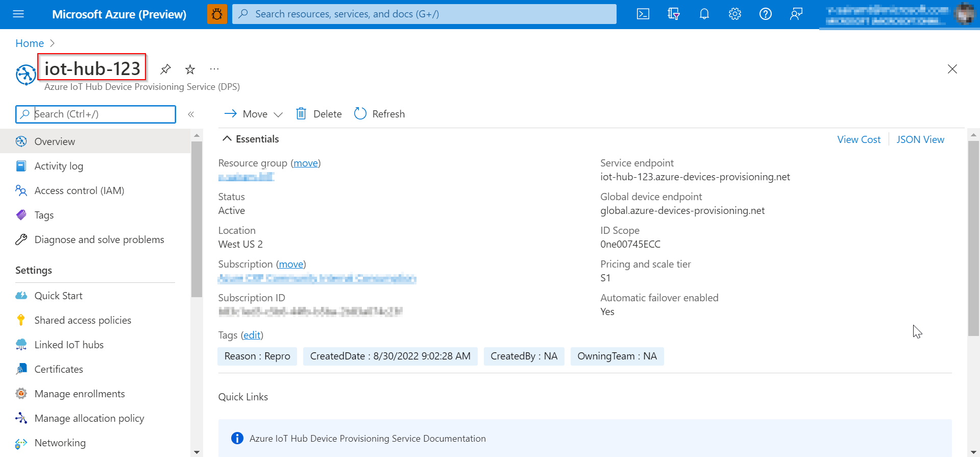Click the West US 2 location value

(240, 244)
